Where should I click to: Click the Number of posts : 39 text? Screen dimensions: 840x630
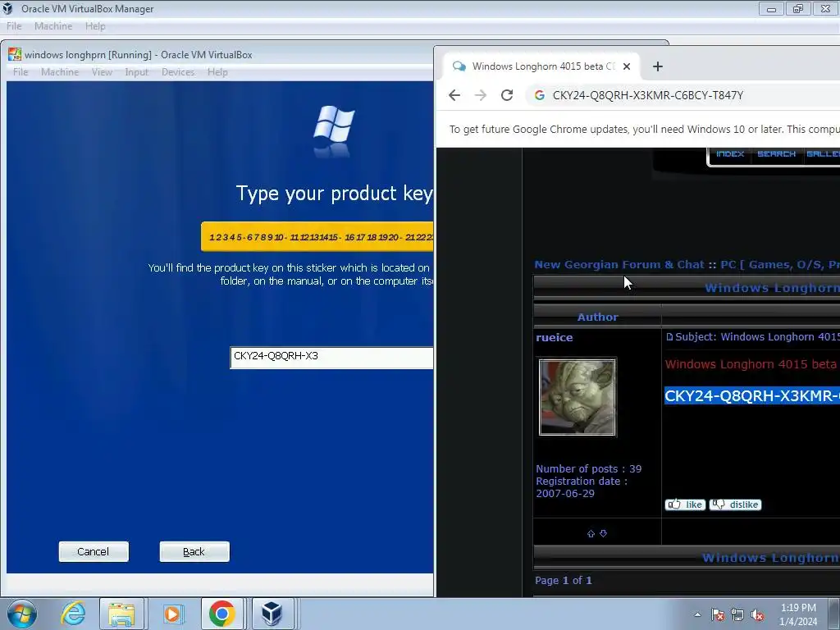click(x=589, y=468)
